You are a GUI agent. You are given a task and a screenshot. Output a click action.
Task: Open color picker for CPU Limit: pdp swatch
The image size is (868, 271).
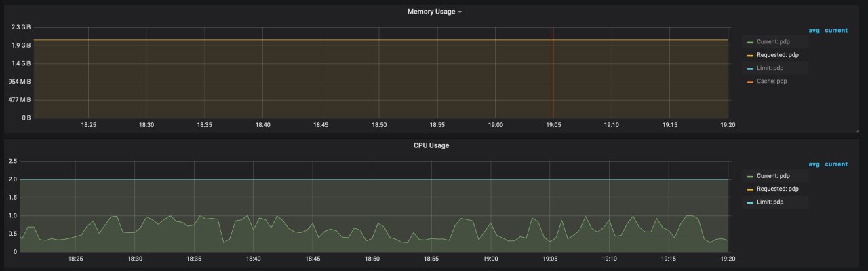(x=750, y=202)
